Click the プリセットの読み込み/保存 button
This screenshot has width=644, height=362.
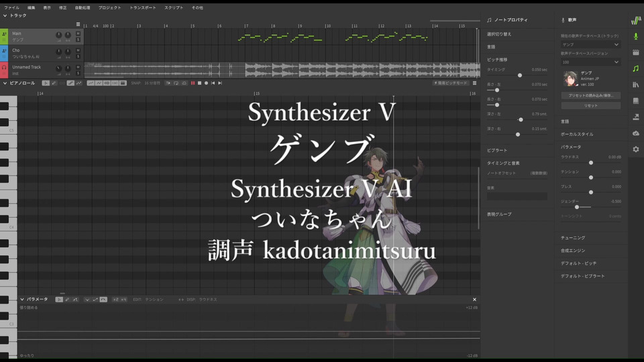[x=590, y=95]
